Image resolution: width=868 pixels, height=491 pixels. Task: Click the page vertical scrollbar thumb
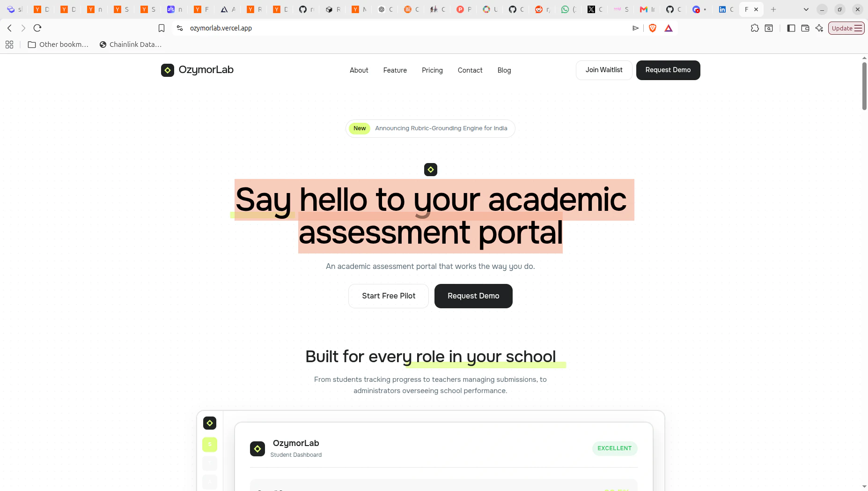[864, 86]
